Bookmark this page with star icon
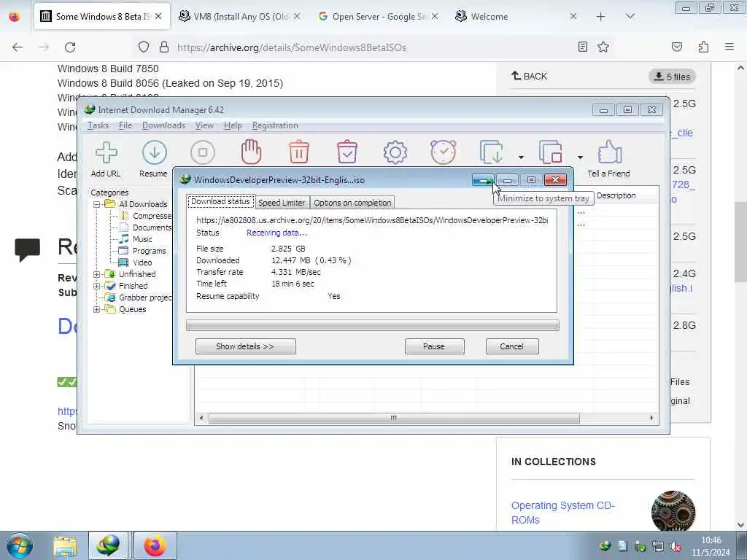 pos(603,47)
